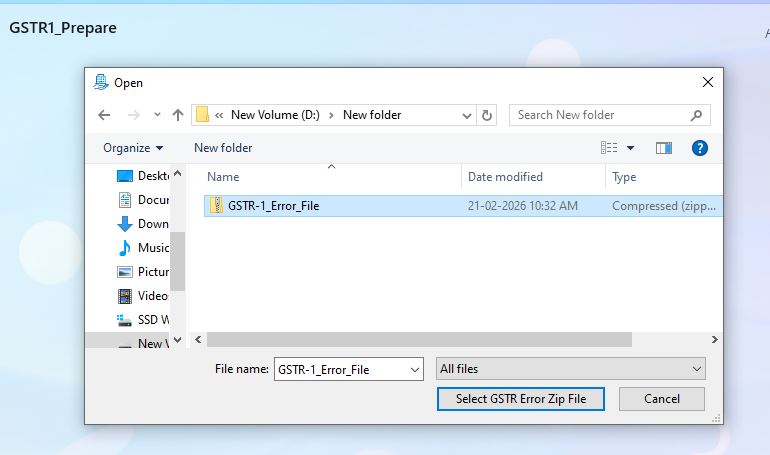This screenshot has width=770, height=455.
Task: Select the Music folder in sidebar
Action: [x=152, y=247]
